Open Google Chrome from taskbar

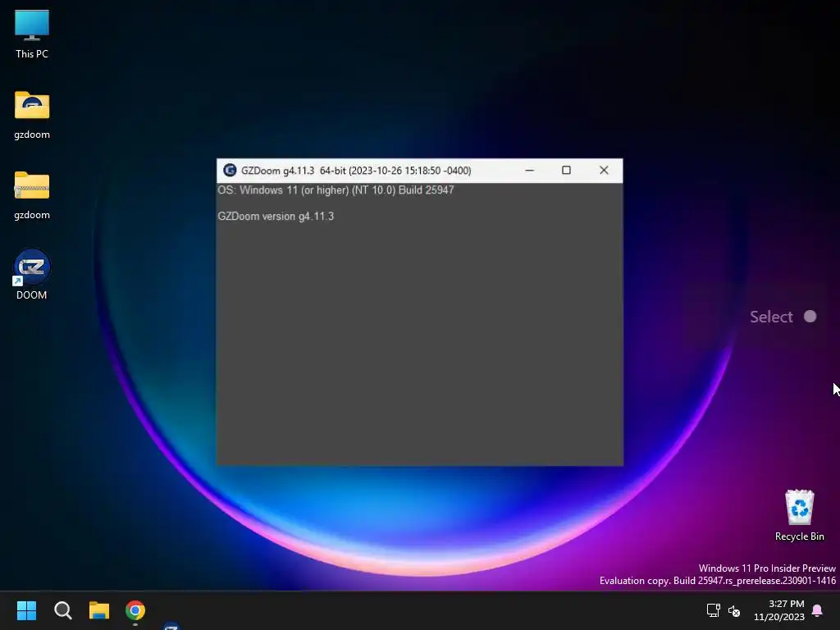(135, 610)
